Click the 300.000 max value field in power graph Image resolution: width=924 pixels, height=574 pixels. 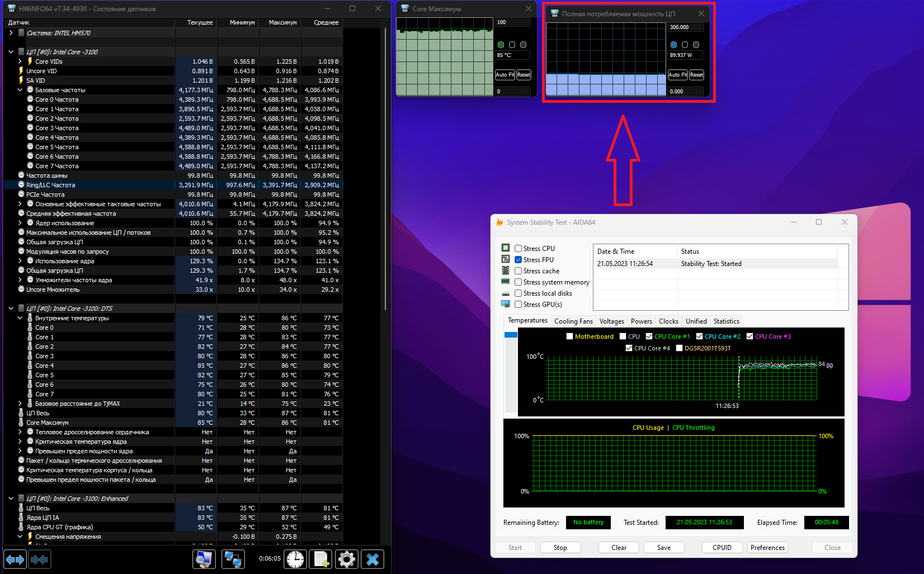pos(686,27)
